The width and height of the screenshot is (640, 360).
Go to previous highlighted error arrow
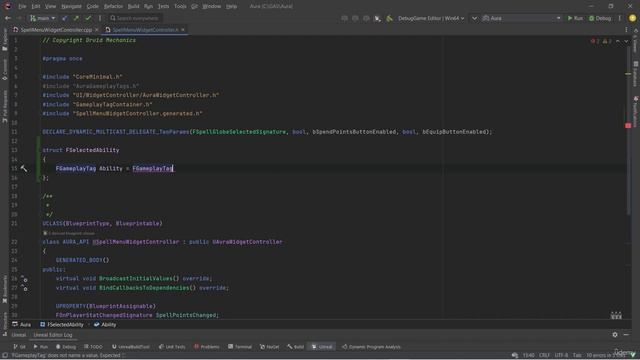(618, 41)
